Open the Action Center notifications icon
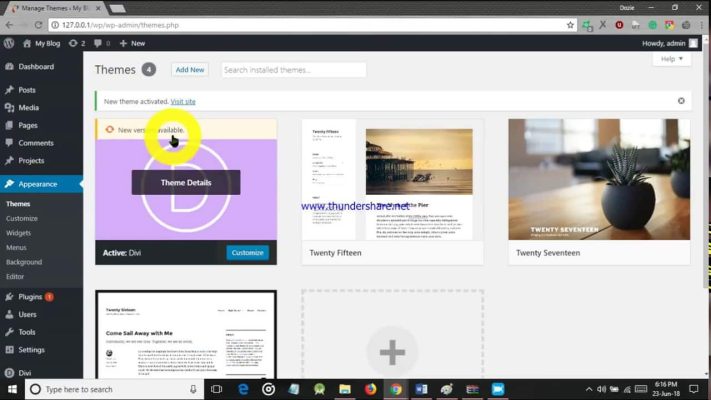 693,389
